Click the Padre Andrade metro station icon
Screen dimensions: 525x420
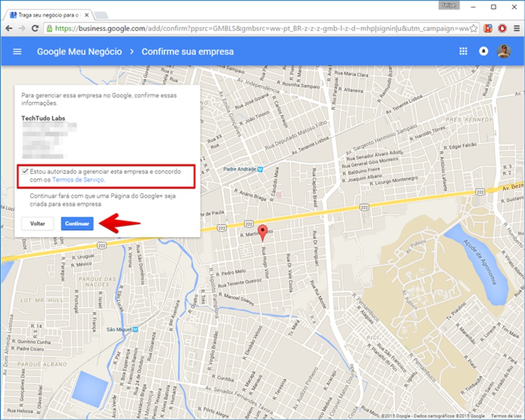[260, 170]
